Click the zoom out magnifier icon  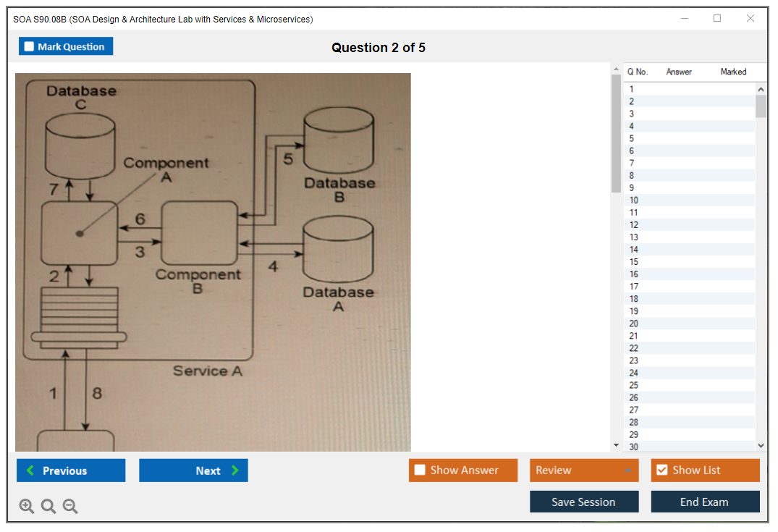tap(70, 507)
